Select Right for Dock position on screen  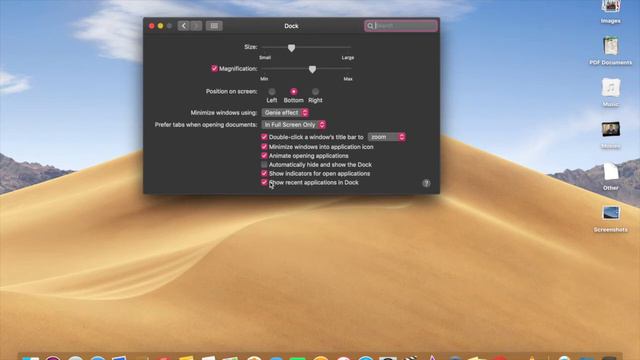tap(315, 91)
